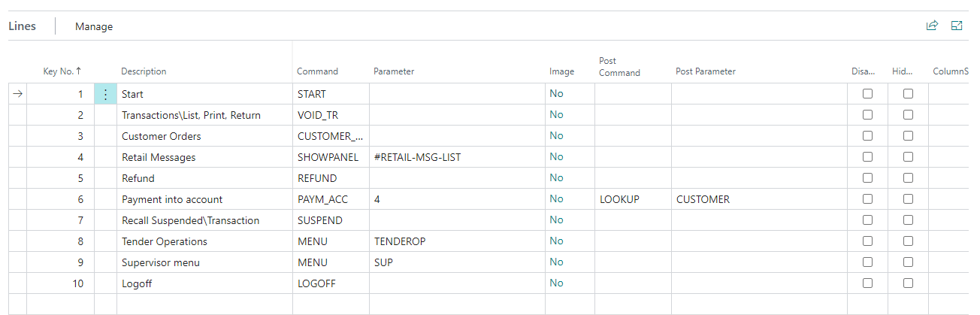Open the Description column header options

[x=144, y=71]
